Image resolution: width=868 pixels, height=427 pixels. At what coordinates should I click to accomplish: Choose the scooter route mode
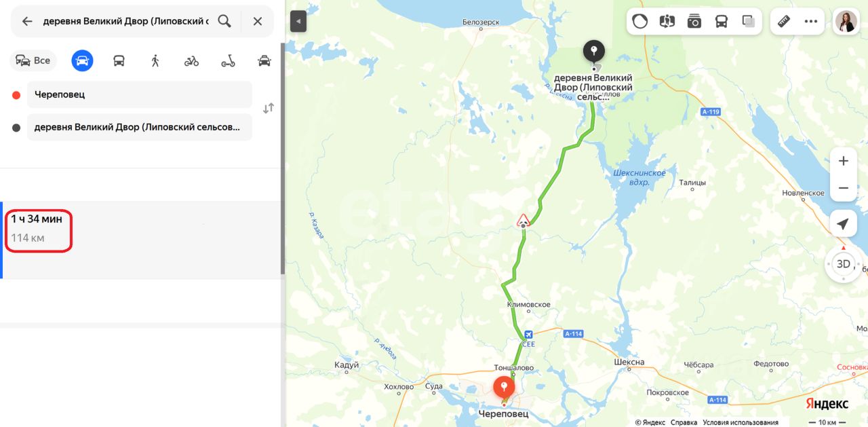click(x=228, y=61)
